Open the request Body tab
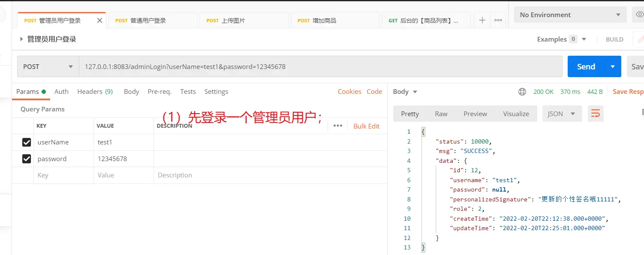Viewport: 644px width, 255px height. tap(131, 92)
